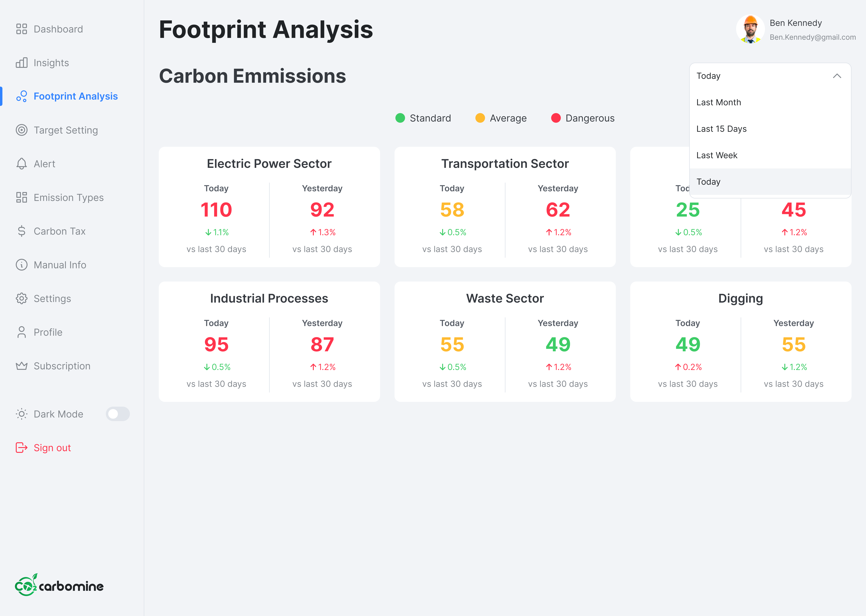
Task: Click the Industrial Processes card title
Action: [269, 299]
